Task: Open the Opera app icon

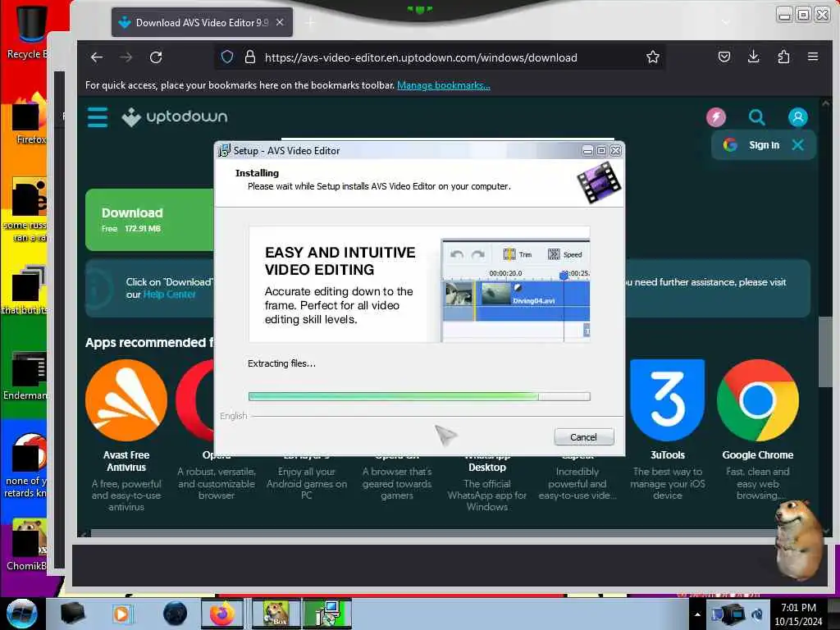Action: pos(195,400)
